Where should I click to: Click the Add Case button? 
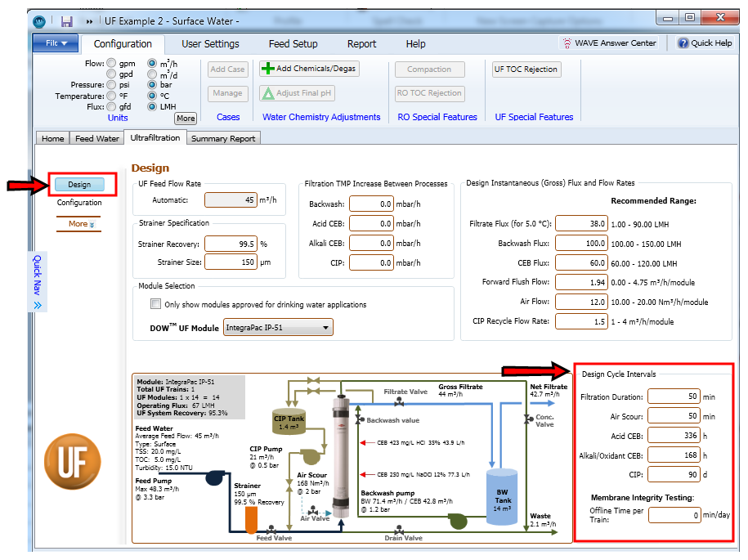click(227, 69)
